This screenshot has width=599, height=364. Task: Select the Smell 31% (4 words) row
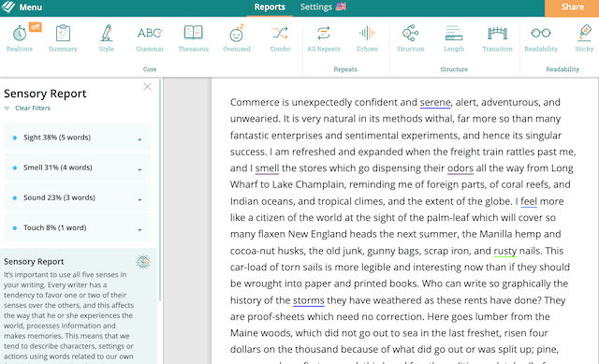pos(77,167)
